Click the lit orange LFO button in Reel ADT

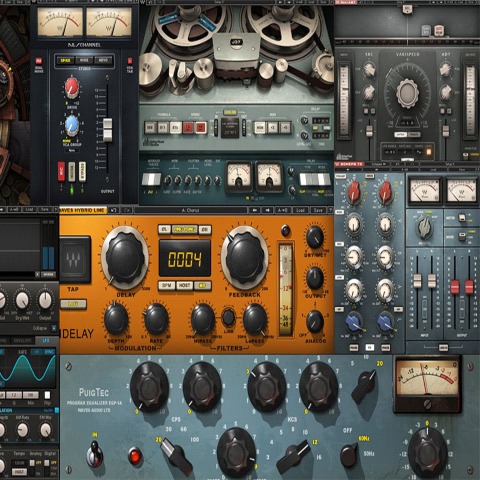click(429, 152)
